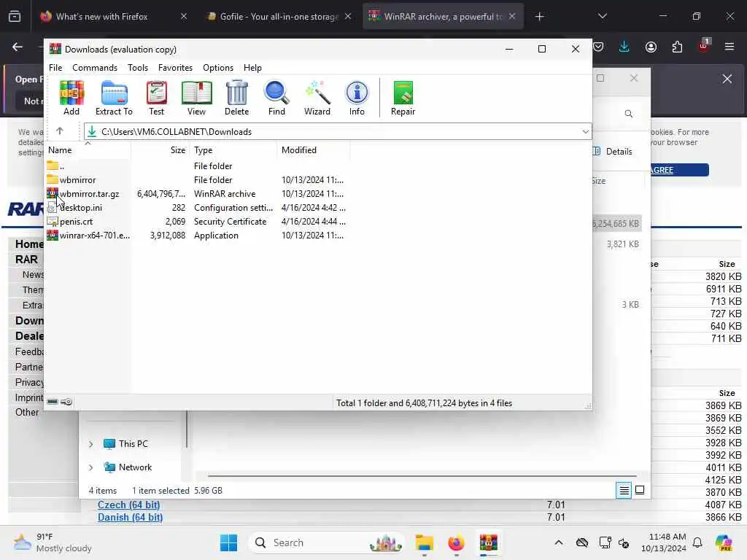
Task: Sort by the Modified column header
Action: tap(313, 150)
